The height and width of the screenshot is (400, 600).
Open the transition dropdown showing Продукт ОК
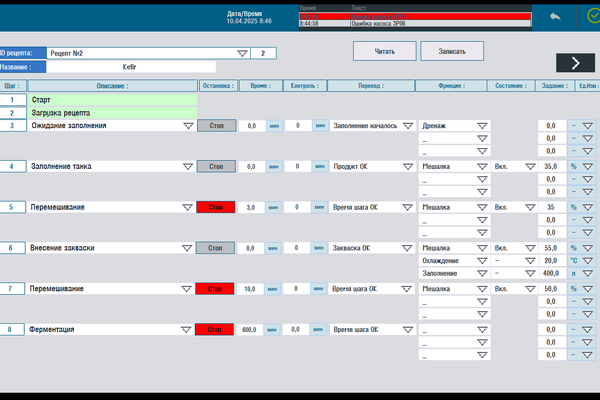click(404, 167)
